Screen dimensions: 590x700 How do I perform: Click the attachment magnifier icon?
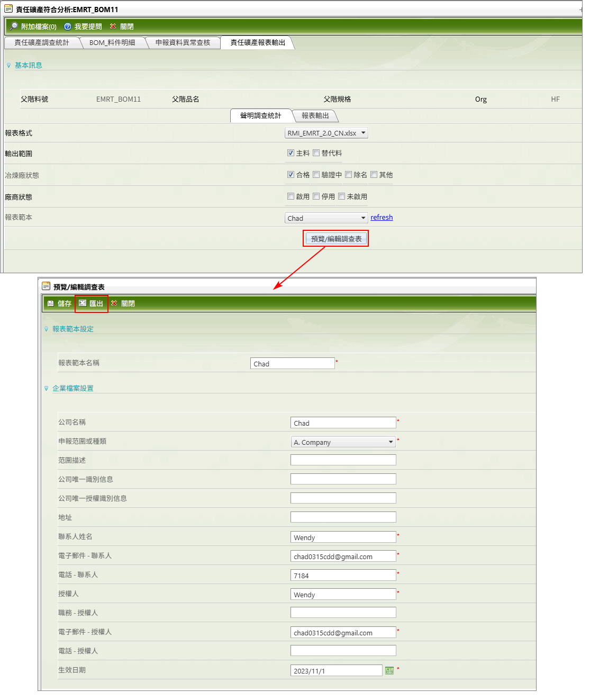pyautogui.click(x=14, y=26)
